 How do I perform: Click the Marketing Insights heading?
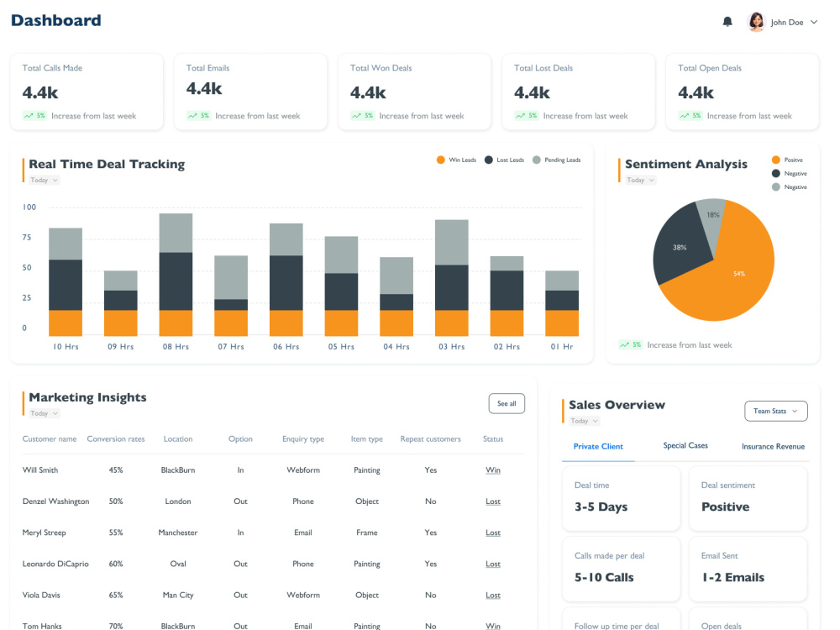[88, 397]
